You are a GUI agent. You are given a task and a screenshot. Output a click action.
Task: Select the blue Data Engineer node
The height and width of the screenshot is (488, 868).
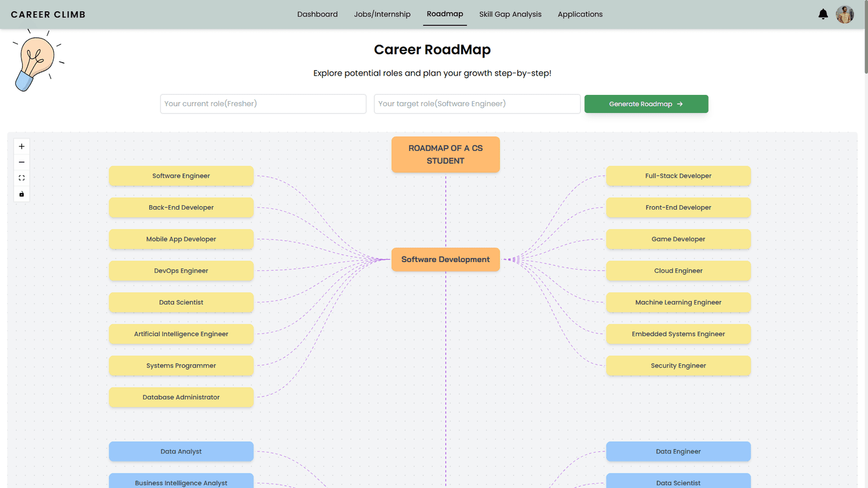coord(679,451)
